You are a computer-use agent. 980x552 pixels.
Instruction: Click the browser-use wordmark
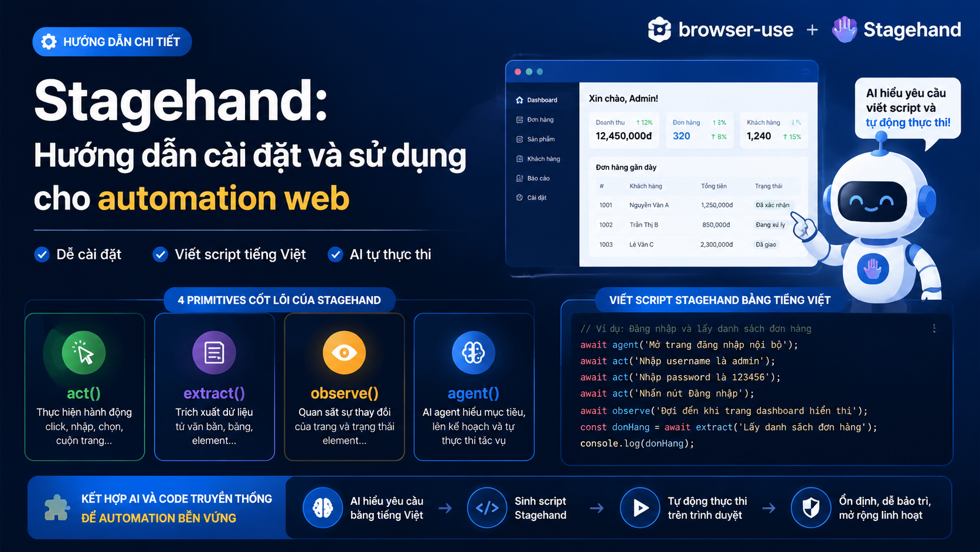[x=736, y=29]
